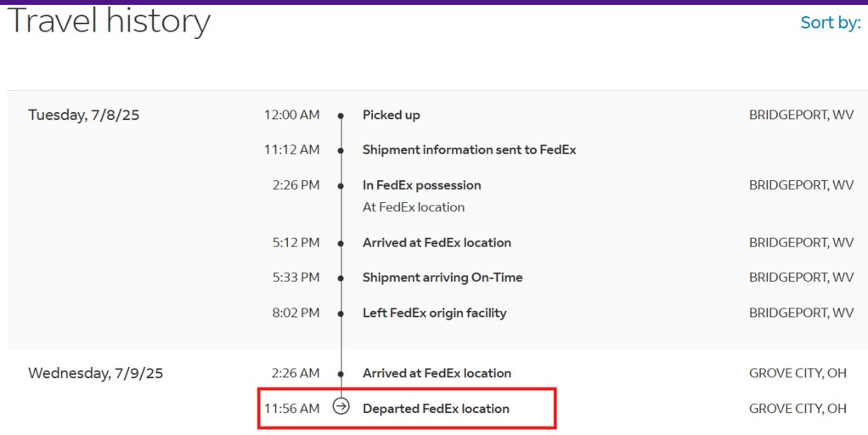Click the circled arrow icon at Departed FedEx location
Viewport: 868px width, 435px height.
click(x=341, y=406)
